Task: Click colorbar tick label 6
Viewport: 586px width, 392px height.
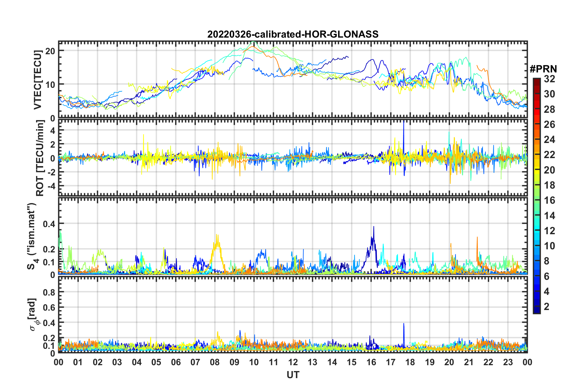Action: coord(547,276)
